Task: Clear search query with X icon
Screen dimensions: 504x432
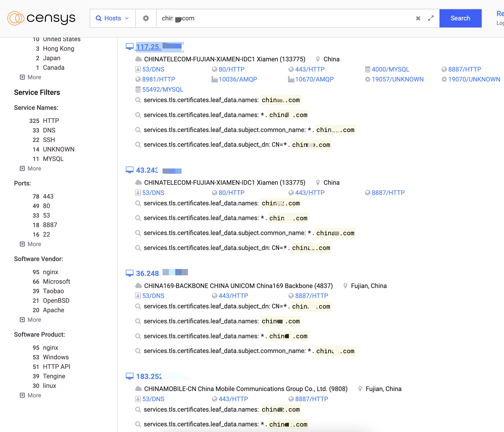Action: tap(418, 18)
